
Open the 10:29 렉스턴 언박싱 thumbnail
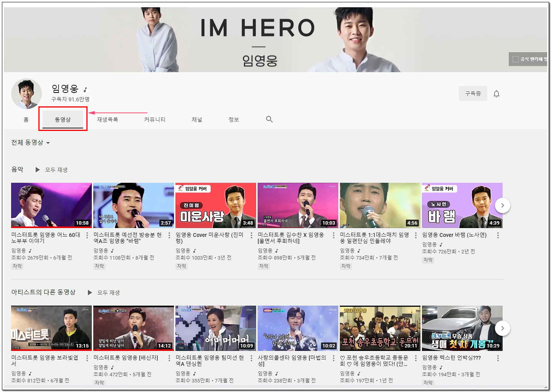click(462, 328)
